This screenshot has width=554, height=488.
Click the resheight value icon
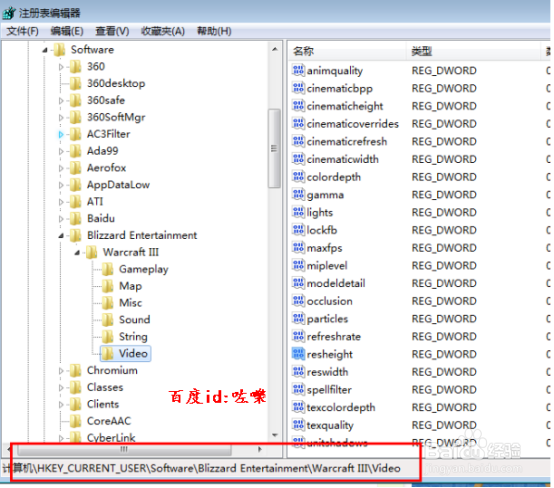298,354
